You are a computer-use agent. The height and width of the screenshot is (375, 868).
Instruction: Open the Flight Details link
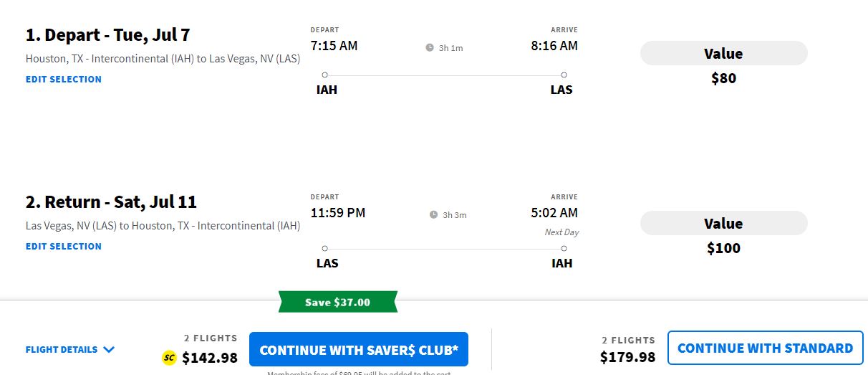click(x=62, y=350)
